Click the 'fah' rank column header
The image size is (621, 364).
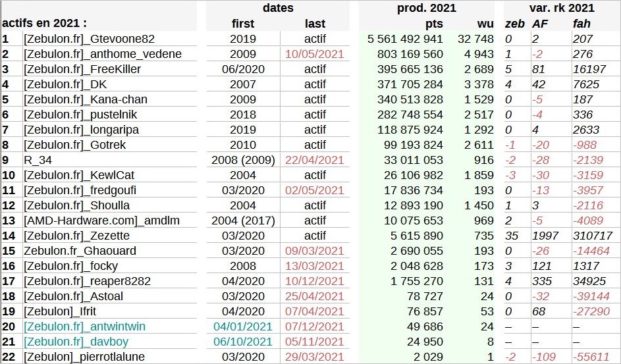581,24
